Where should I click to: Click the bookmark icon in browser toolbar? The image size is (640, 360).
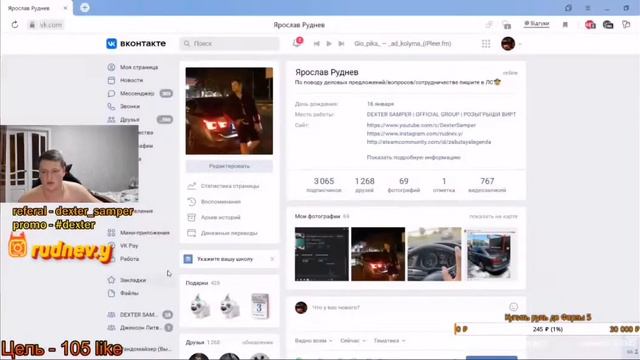click(565, 25)
